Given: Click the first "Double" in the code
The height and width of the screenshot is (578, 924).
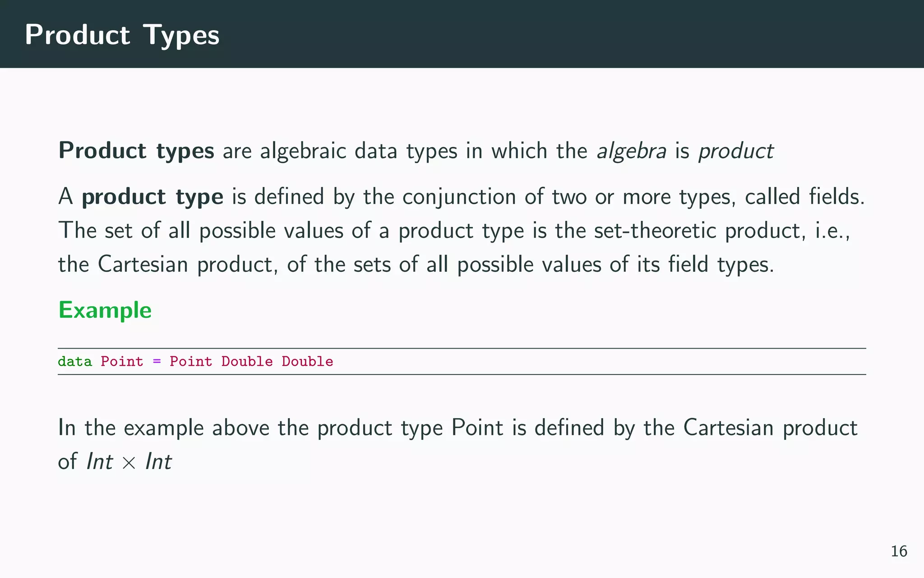Looking at the screenshot, I should [x=247, y=362].
